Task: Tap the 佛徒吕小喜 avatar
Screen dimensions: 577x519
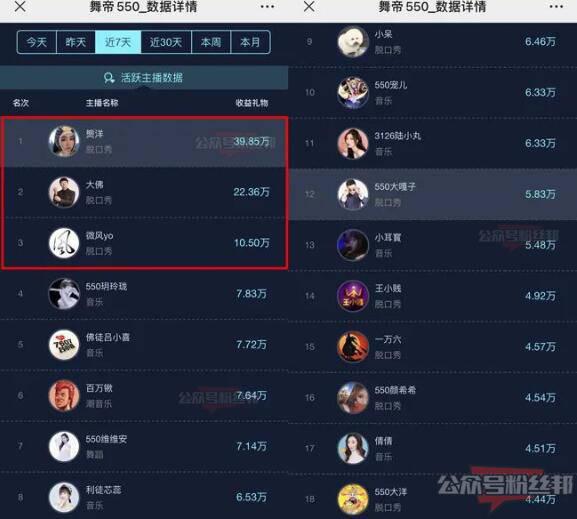Action: pyautogui.click(x=64, y=345)
